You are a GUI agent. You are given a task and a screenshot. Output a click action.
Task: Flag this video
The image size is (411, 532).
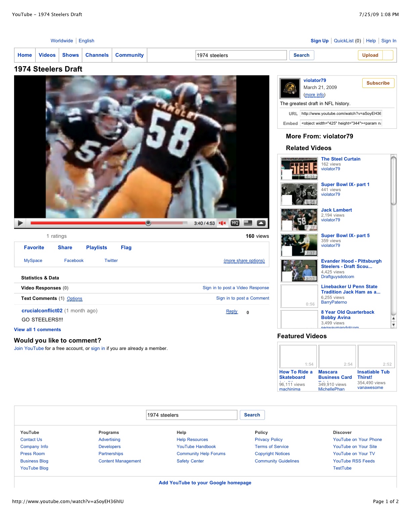126,248
